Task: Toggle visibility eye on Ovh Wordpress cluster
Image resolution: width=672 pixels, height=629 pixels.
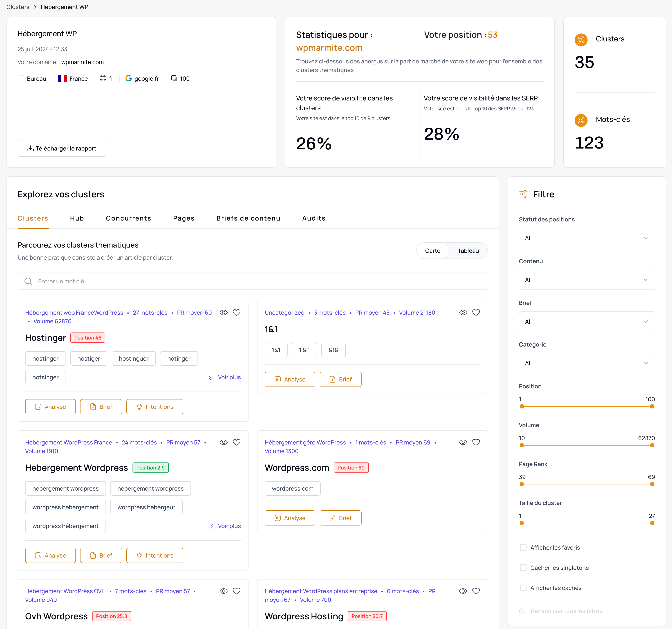Action: (223, 591)
